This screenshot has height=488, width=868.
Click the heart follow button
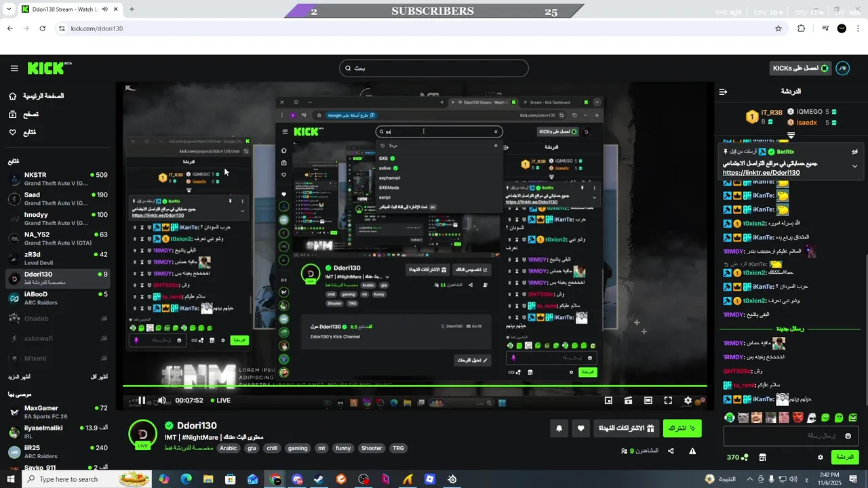click(x=580, y=428)
